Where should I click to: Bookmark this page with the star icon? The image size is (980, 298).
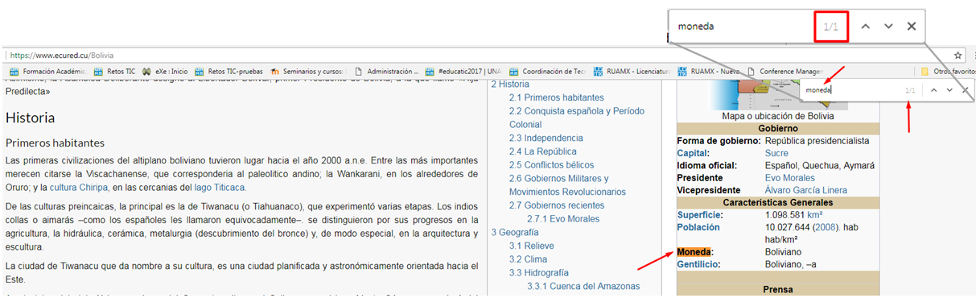[x=958, y=56]
